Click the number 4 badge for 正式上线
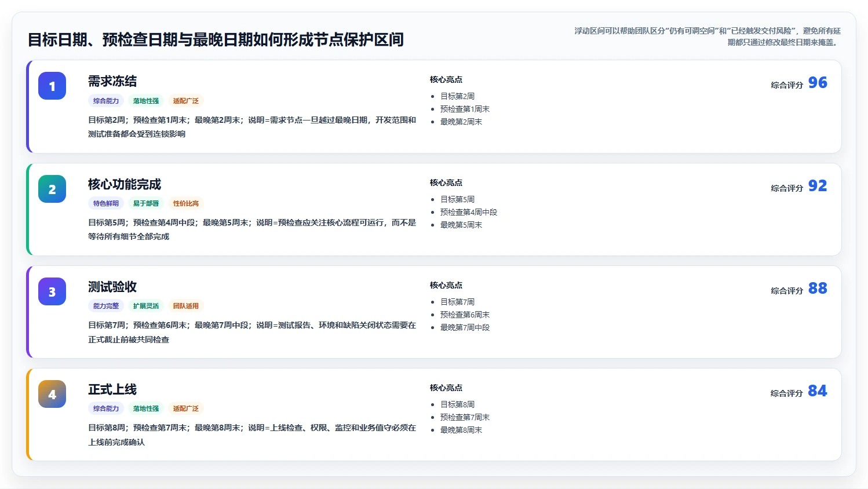The width and height of the screenshot is (868, 489). pyautogui.click(x=52, y=394)
